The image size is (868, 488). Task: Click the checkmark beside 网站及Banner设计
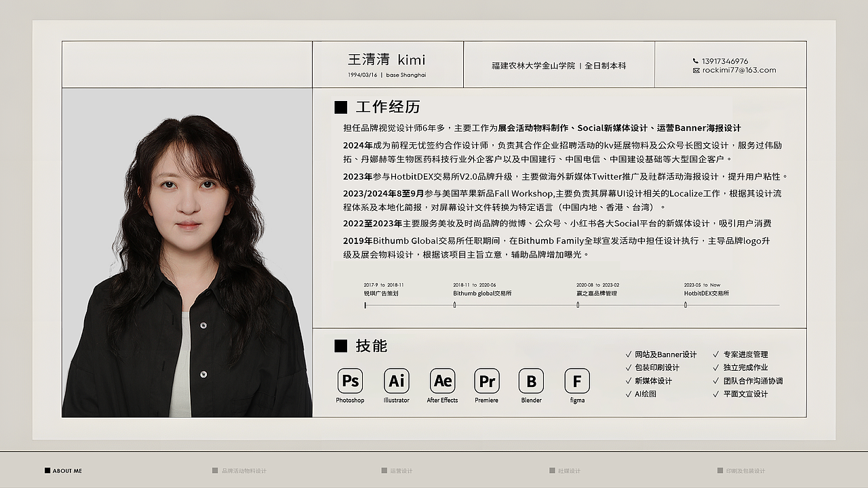pos(629,354)
